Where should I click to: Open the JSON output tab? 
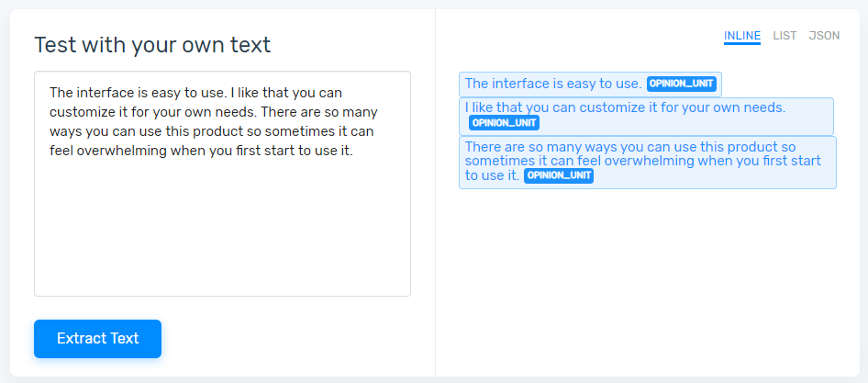[824, 36]
